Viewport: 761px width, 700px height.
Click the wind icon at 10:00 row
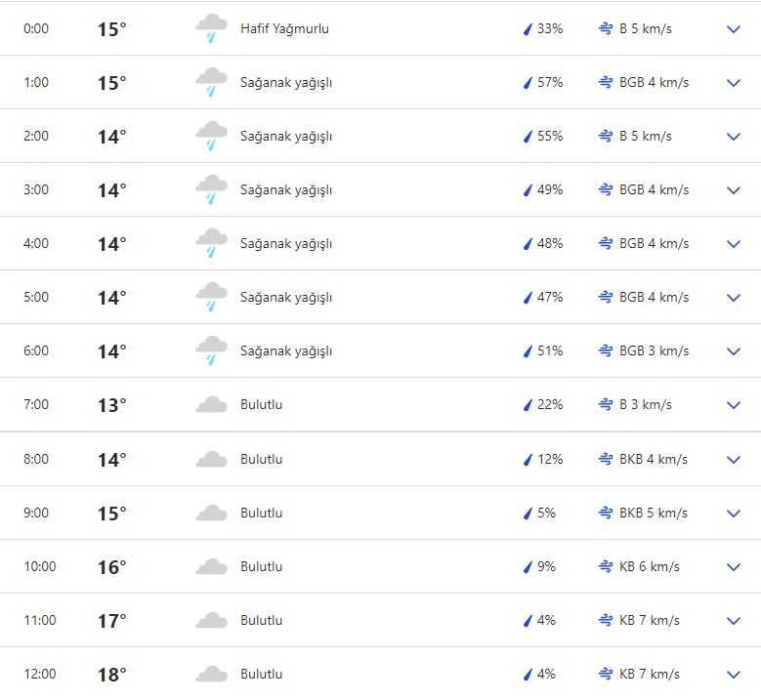pyautogui.click(x=606, y=567)
